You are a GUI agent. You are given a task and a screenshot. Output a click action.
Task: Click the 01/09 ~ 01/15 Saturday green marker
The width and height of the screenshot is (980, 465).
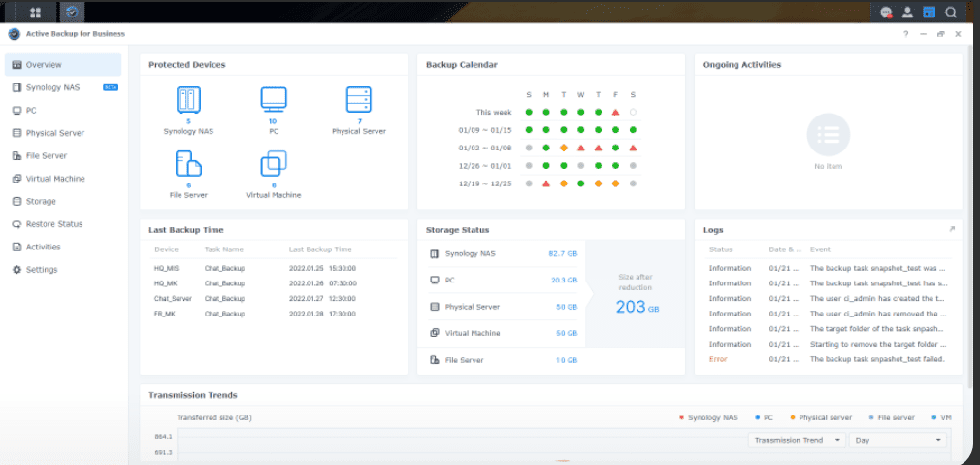click(634, 130)
